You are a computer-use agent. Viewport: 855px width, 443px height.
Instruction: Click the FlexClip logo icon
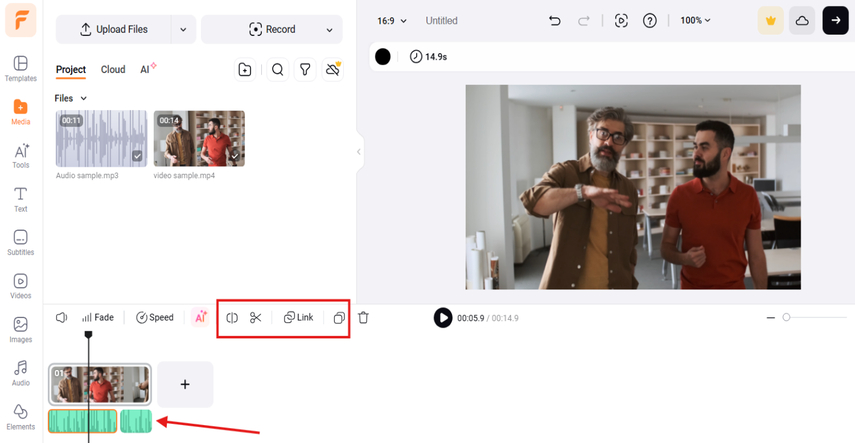21,20
